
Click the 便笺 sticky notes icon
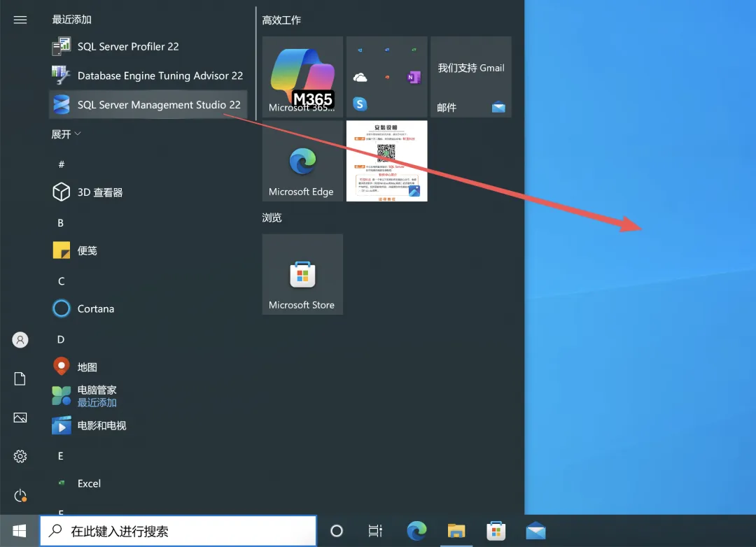click(61, 250)
